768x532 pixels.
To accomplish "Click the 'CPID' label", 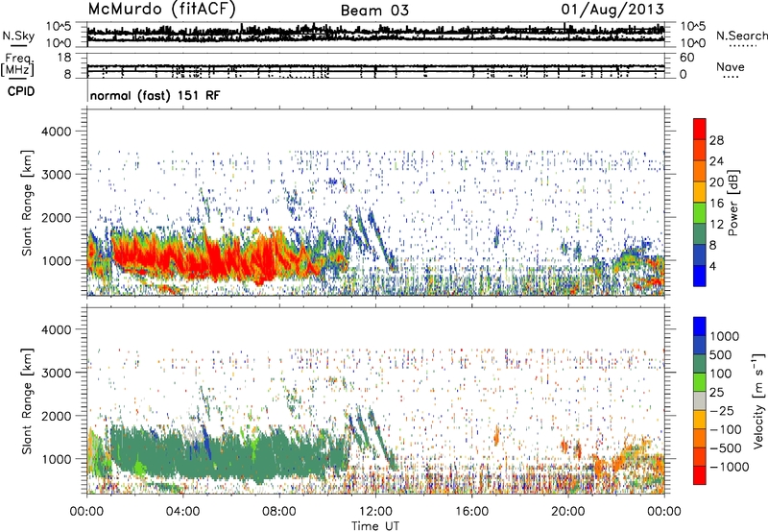I will click(x=21, y=91).
